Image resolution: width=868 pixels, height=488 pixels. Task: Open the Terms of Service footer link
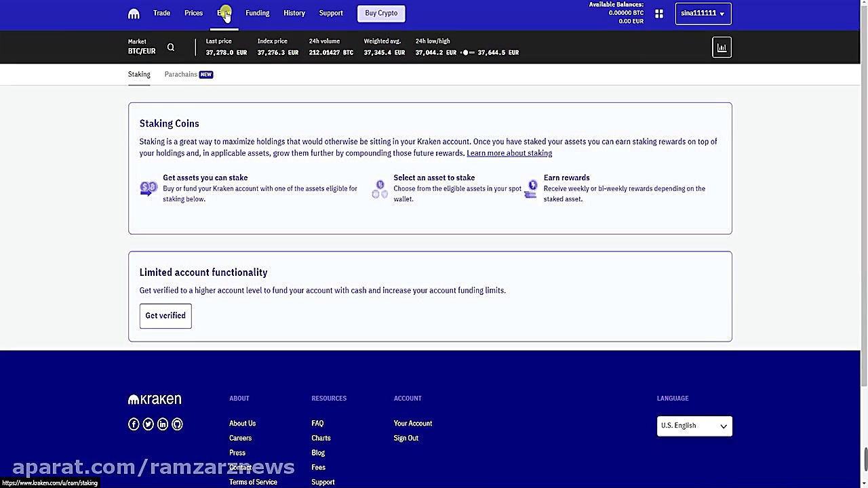253,482
